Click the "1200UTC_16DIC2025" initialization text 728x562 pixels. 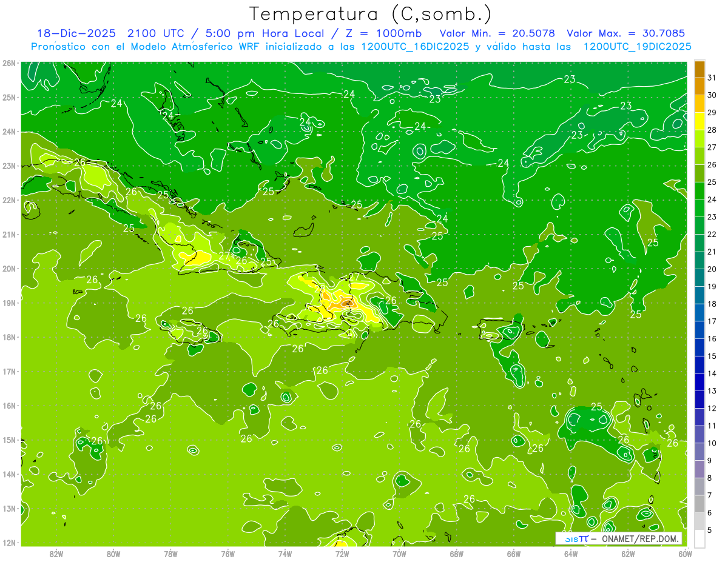pyautogui.click(x=414, y=47)
